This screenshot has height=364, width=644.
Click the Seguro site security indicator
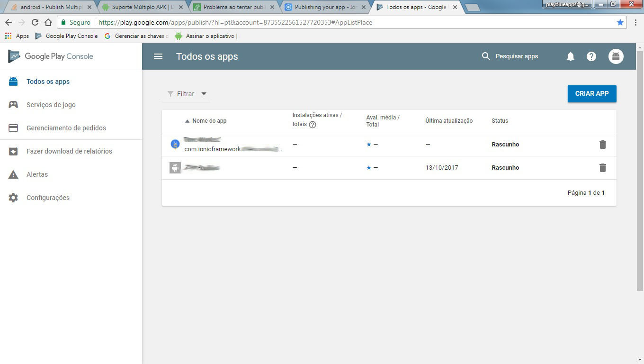[x=75, y=22]
